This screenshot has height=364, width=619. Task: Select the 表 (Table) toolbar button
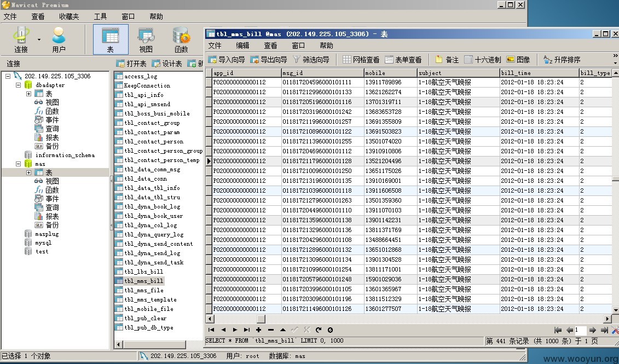[x=111, y=39]
